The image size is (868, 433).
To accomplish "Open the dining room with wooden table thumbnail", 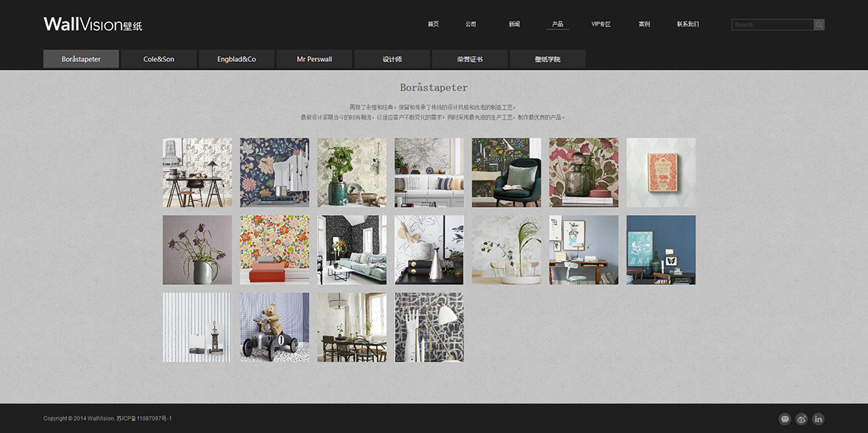I will coord(352,328).
